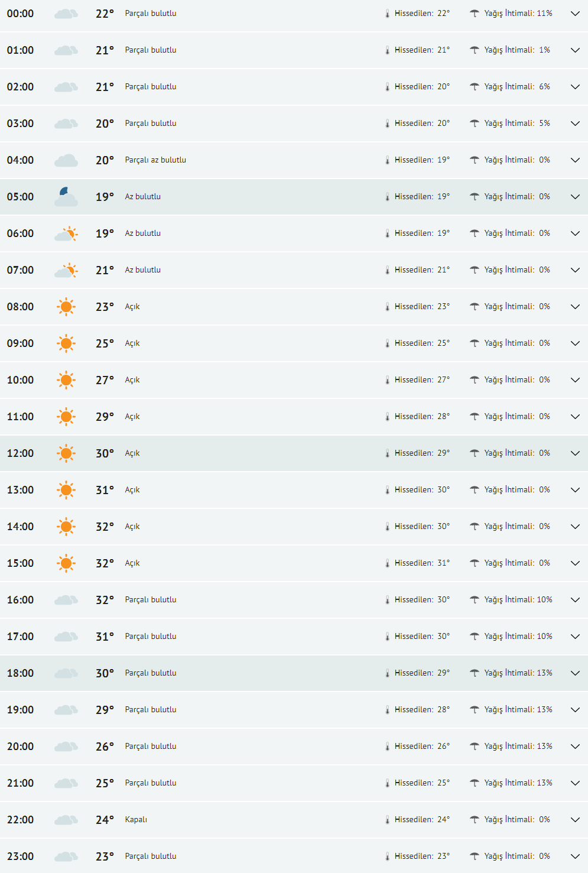Click the sun icon at 12:00
588x873 pixels.
(66, 453)
